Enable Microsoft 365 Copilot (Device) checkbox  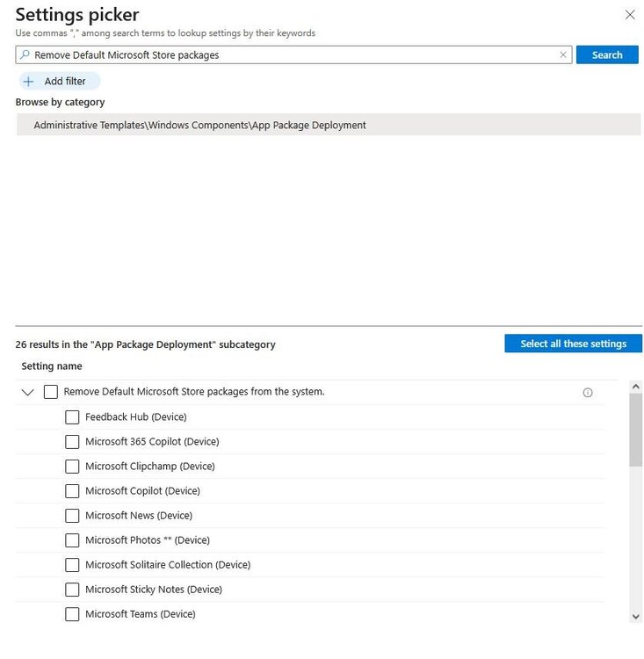(x=72, y=442)
